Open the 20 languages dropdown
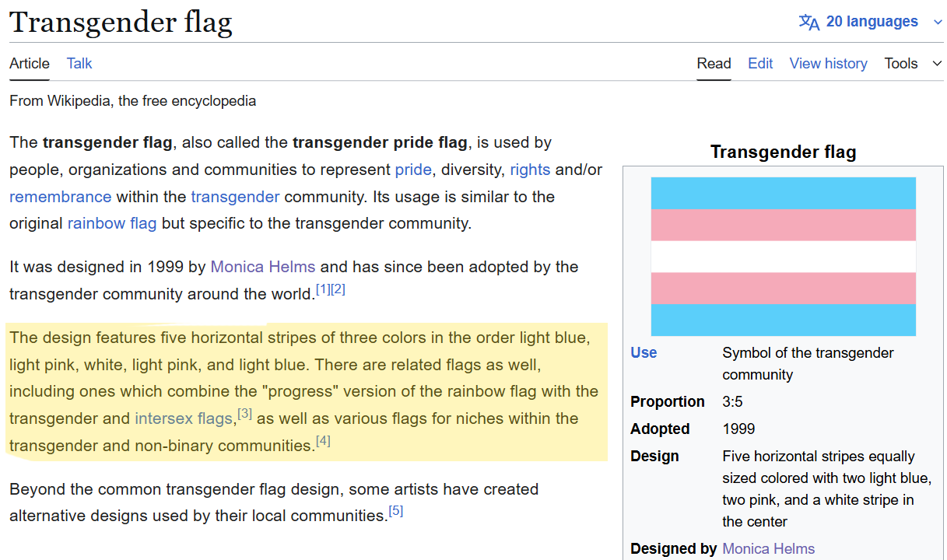The width and height of the screenshot is (947, 560). [871, 22]
